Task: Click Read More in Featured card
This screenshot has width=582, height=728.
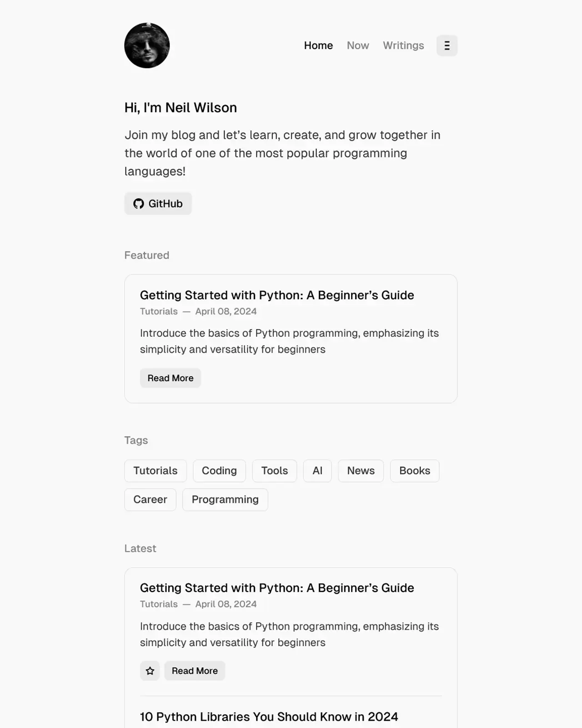Action: click(171, 378)
